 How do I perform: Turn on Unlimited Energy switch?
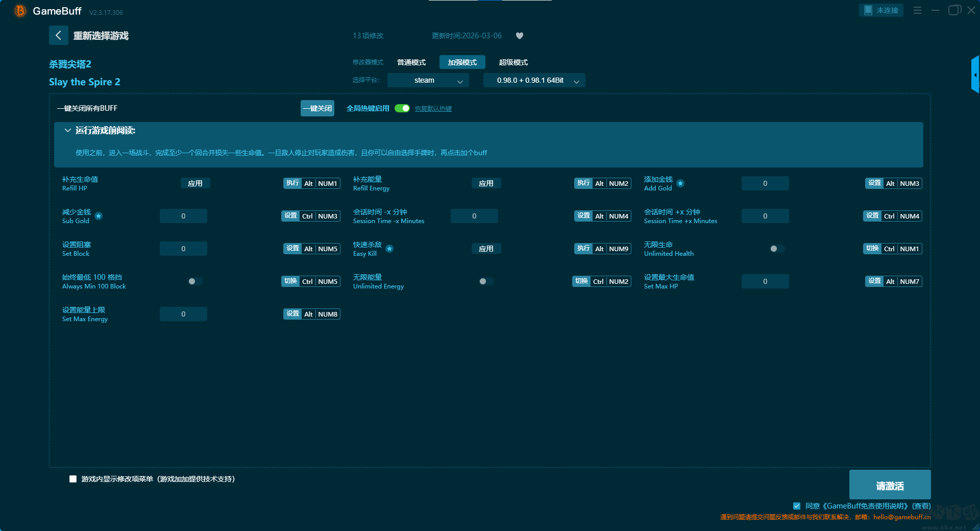pyautogui.click(x=485, y=281)
